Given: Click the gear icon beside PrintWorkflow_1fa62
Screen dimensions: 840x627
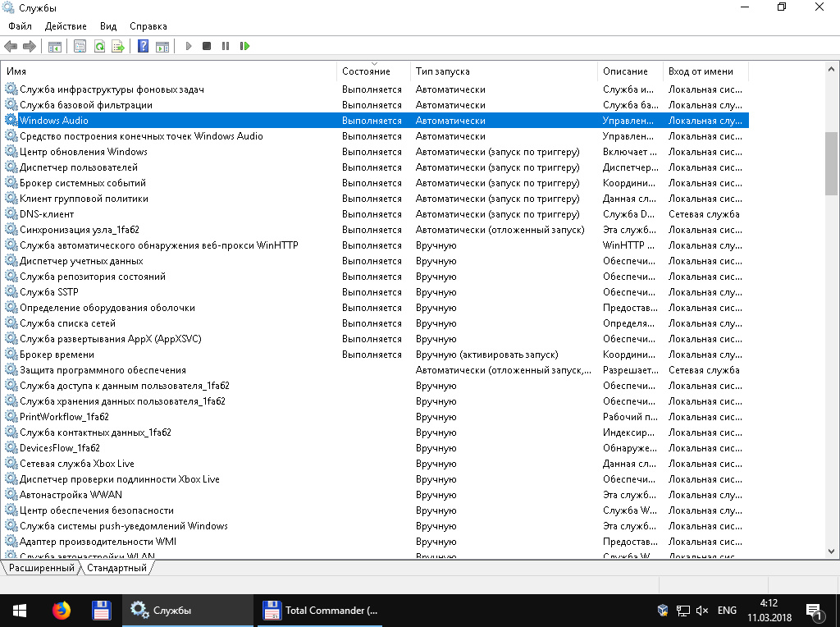Looking at the screenshot, I should point(11,416).
